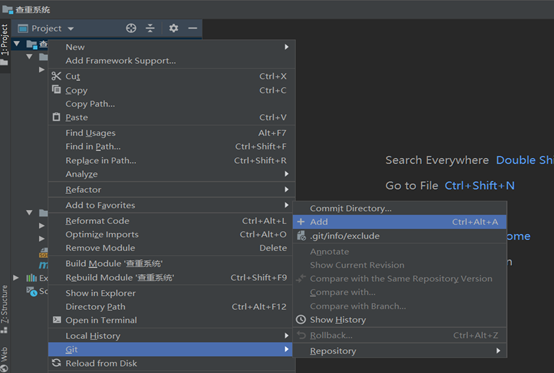Select Show History in Git submenu
Screen dimensions: 554x373
[400, 320]
